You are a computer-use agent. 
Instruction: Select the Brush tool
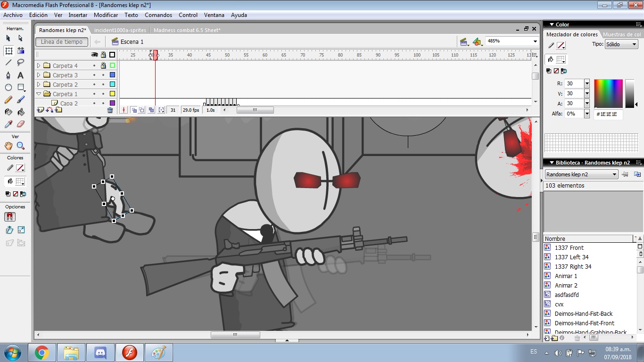[21, 99]
